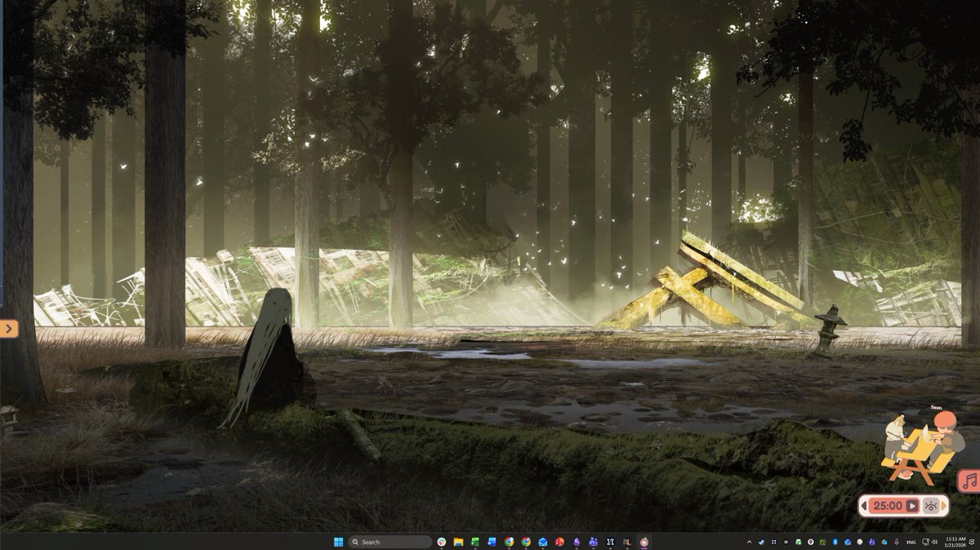The image size is (980, 550).
Task: Expand the orange side panel arrow tab
Action: pyautogui.click(x=9, y=329)
